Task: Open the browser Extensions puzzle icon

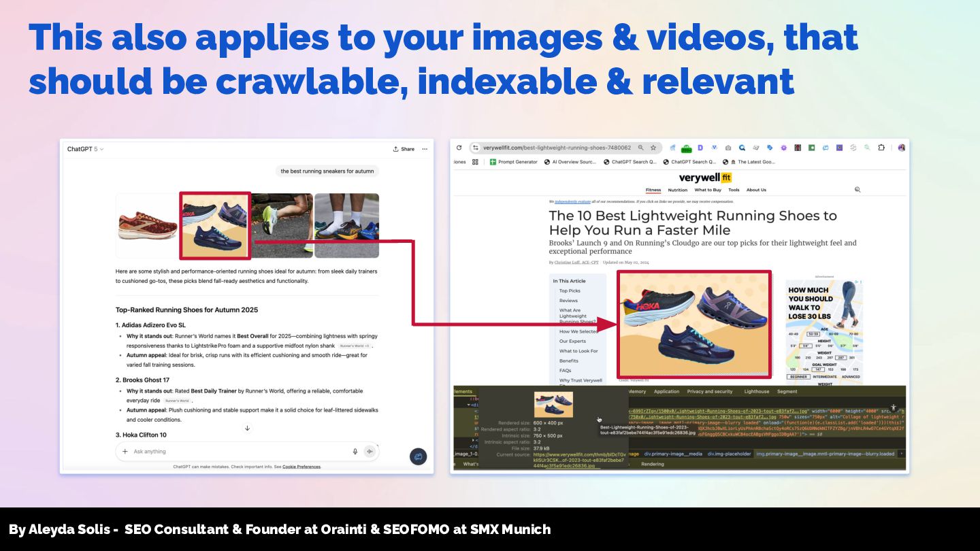Action: coord(881,148)
